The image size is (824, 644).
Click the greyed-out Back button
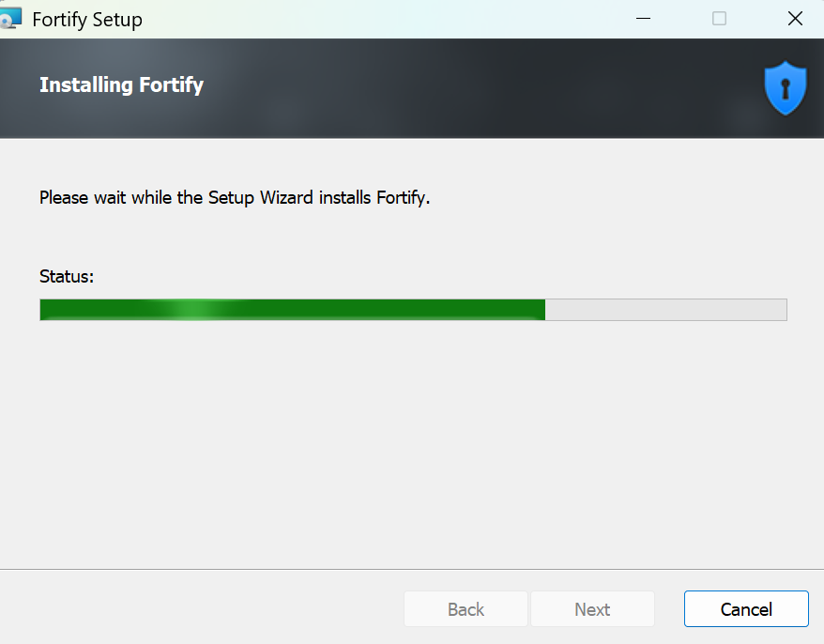pos(465,609)
